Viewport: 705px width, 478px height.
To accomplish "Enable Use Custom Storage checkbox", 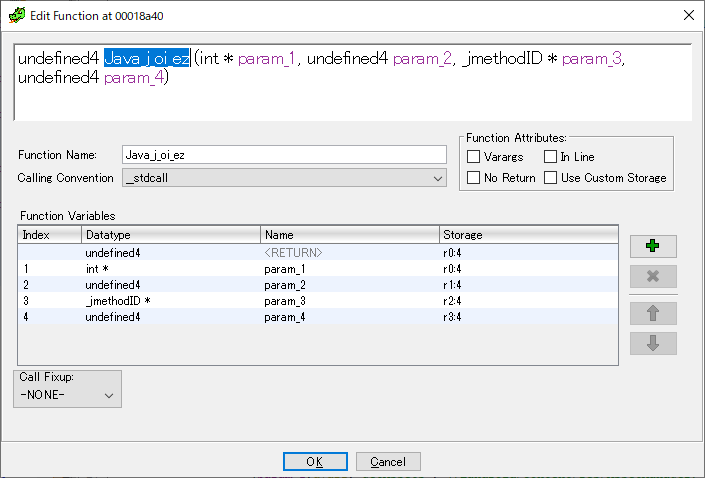I will [x=550, y=178].
